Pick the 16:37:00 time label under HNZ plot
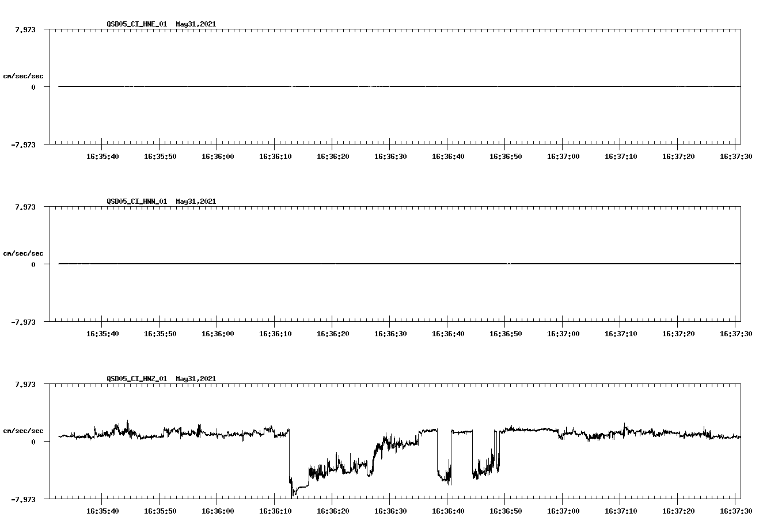782x532 pixels. pos(563,511)
